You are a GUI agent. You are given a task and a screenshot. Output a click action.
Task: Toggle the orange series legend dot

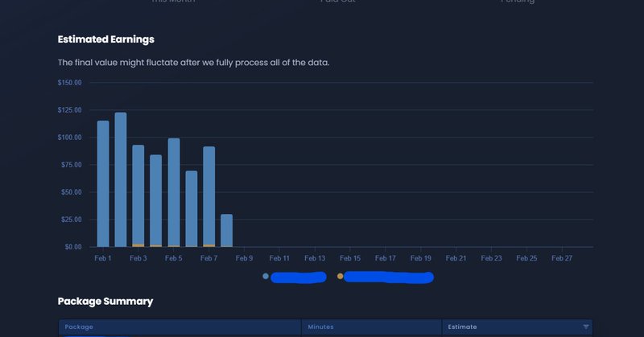(340, 276)
